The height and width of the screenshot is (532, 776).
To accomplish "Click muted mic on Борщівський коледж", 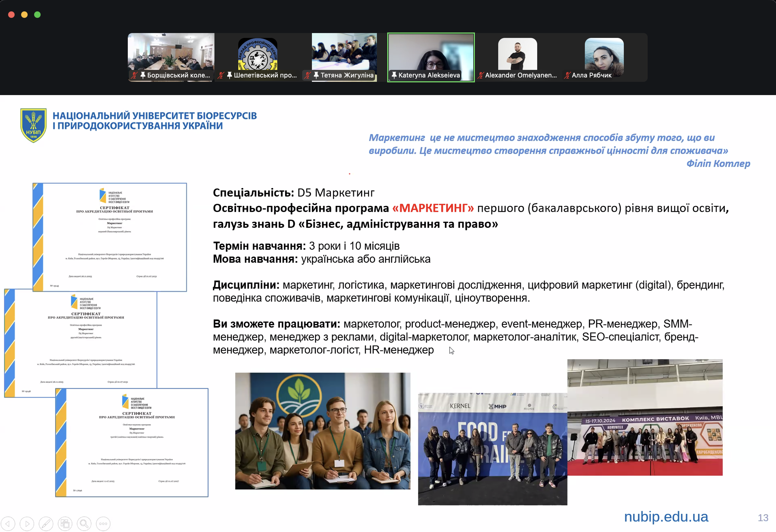I will click(x=134, y=75).
